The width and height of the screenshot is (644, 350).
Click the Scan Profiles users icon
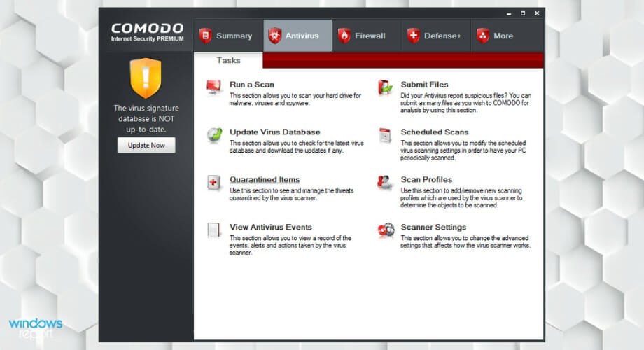tap(385, 183)
